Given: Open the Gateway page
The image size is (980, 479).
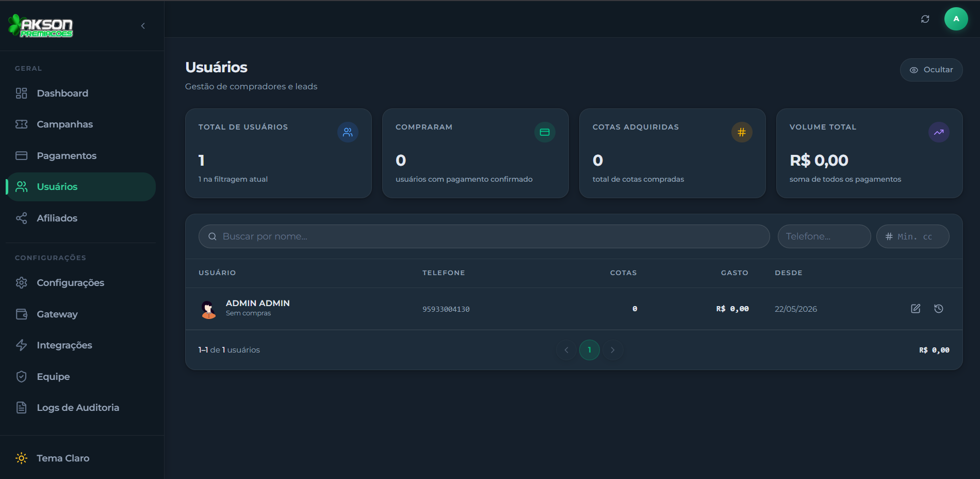Looking at the screenshot, I should (80, 314).
